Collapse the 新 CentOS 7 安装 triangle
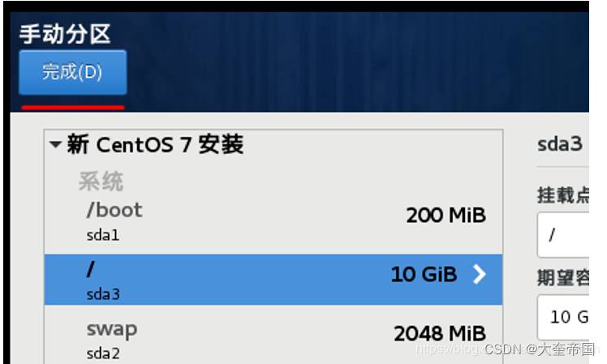This screenshot has width=607, height=364. pos(55,145)
